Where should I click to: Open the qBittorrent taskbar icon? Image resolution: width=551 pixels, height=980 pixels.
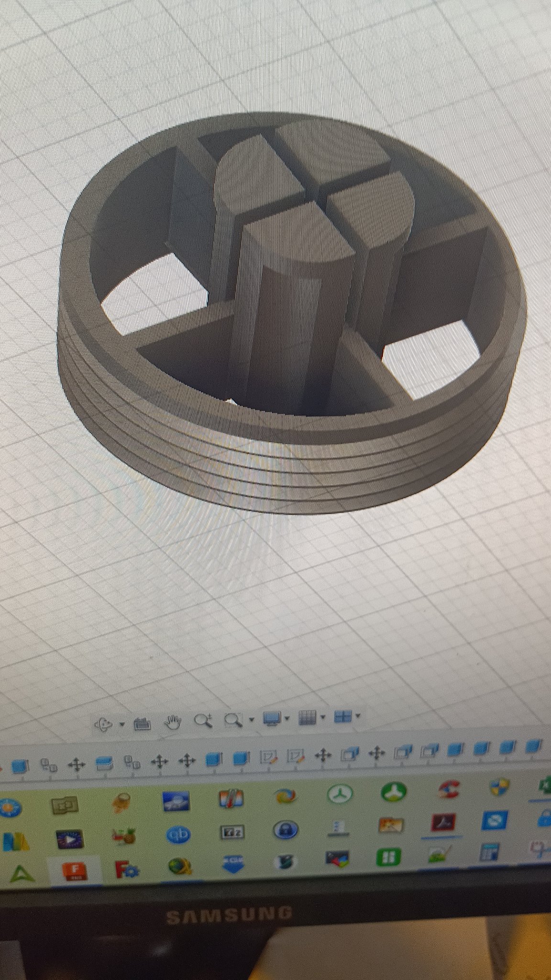(178, 835)
